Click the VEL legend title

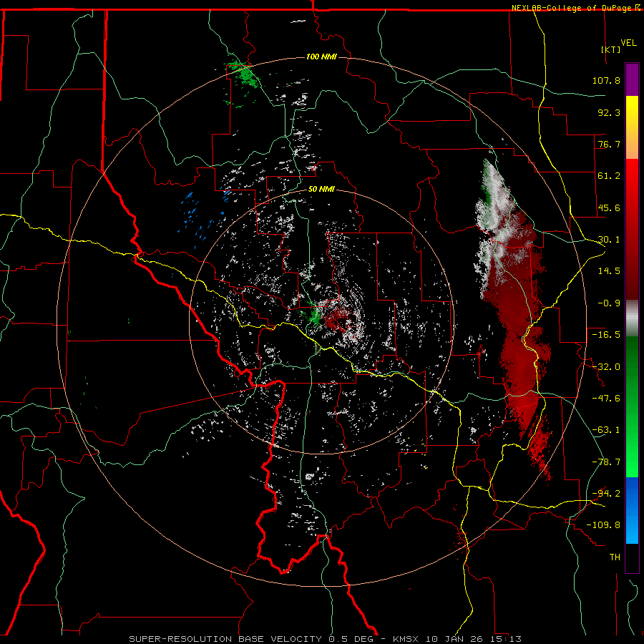[628, 43]
